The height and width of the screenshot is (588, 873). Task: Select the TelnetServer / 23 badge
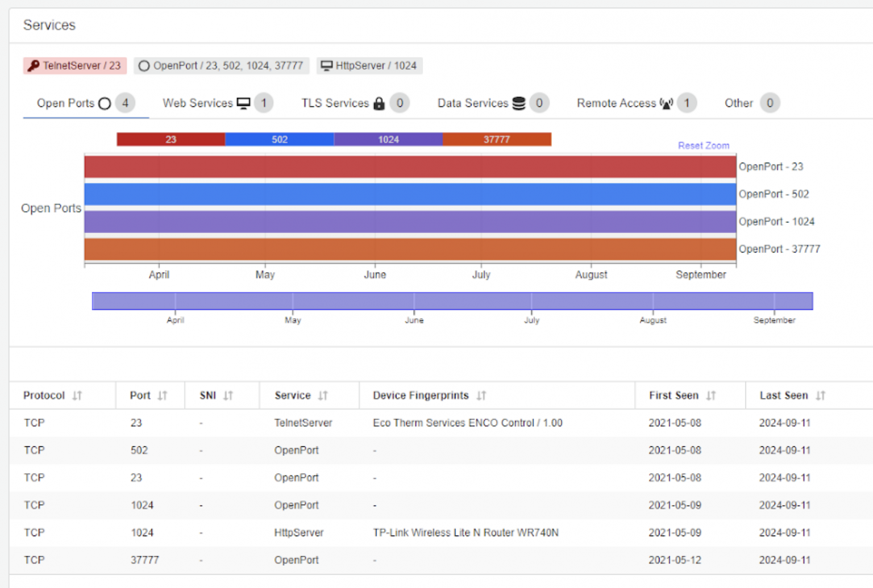(x=74, y=65)
